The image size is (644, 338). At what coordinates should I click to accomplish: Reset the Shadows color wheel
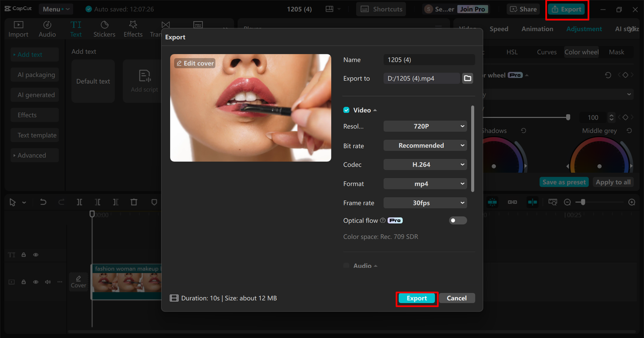523,130
